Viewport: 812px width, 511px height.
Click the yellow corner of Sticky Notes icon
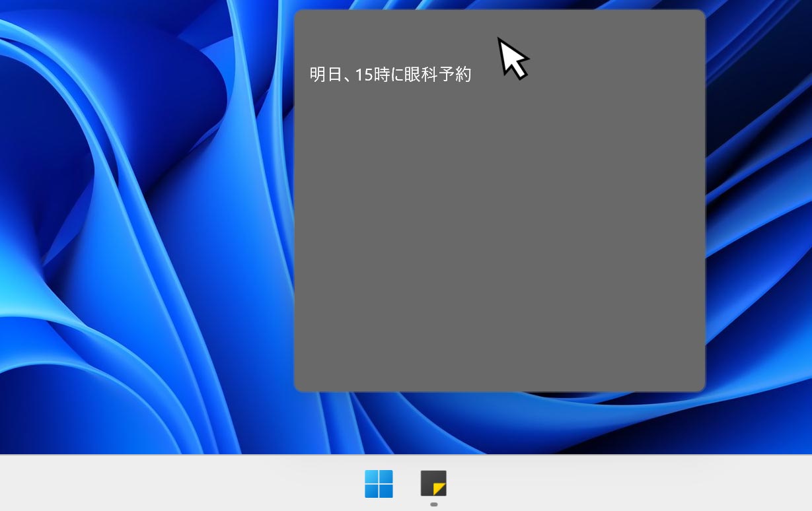440,489
